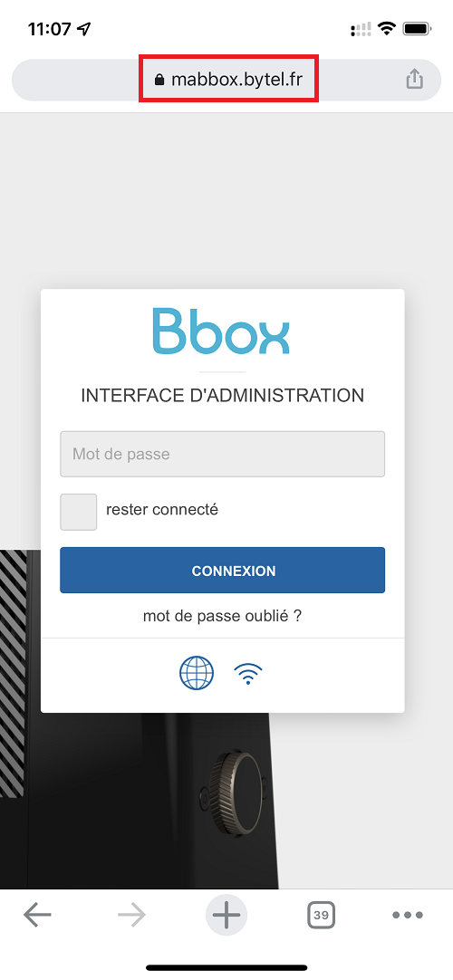Go back with the left arrow
The width and height of the screenshot is (453, 980).
coord(37,916)
